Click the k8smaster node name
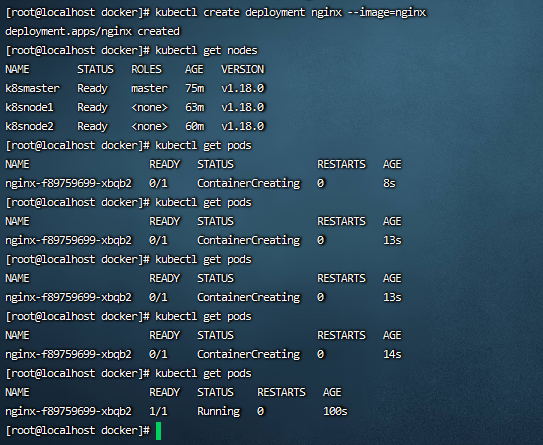 [33, 88]
